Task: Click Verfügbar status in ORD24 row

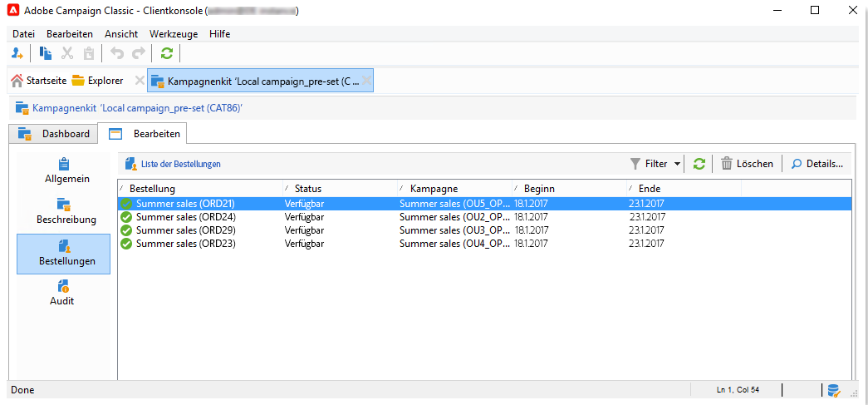Action: click(305, 216)
